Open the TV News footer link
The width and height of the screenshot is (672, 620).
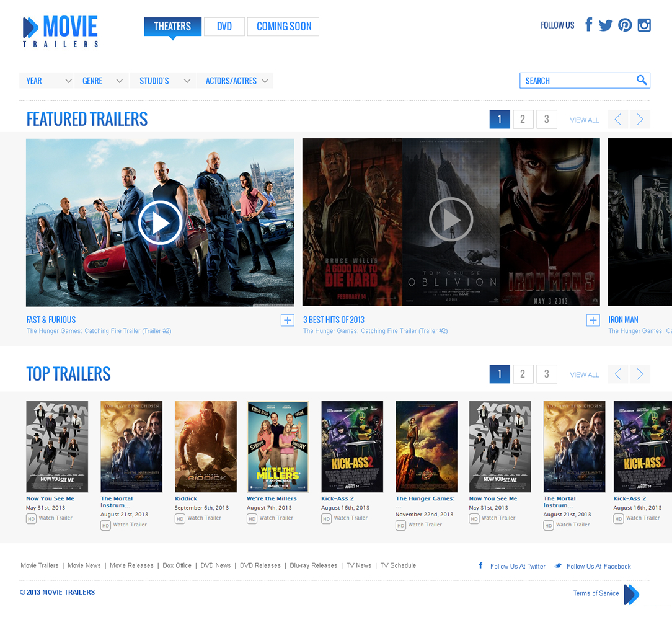tap(359, 565)
